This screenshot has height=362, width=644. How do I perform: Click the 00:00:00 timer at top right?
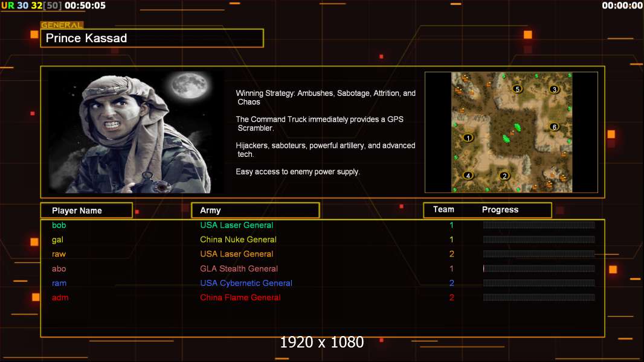click(622, 6)
